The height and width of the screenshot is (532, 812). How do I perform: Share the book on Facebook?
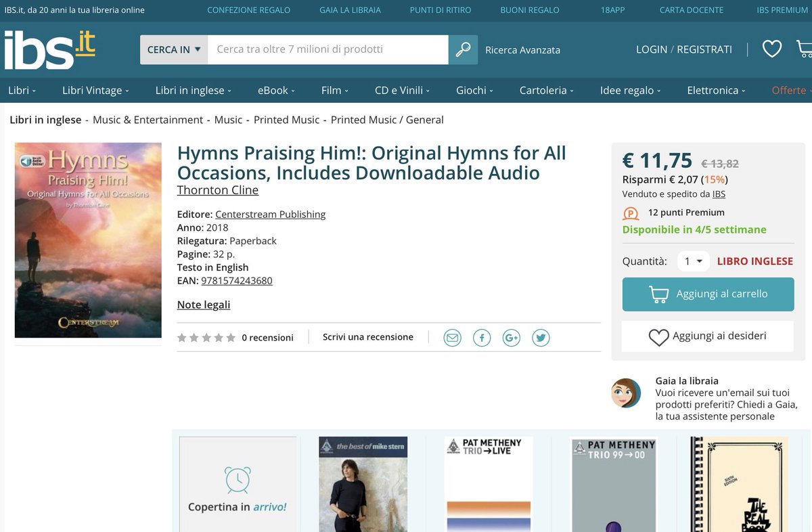point(482,337)
